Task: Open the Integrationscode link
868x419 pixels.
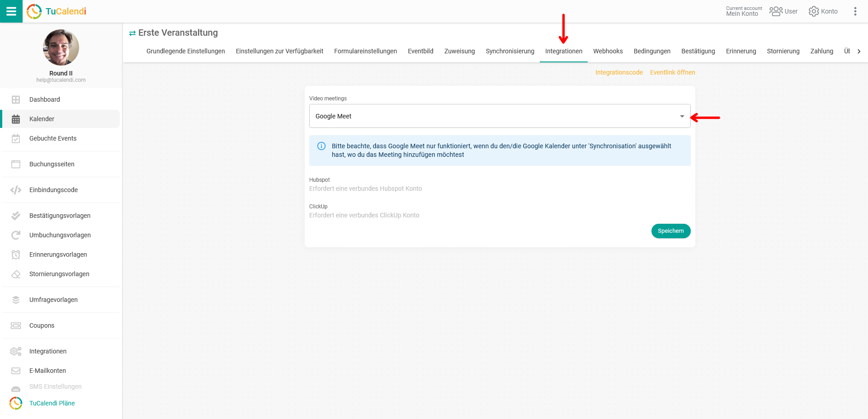Action: click(x=618, y=72)
